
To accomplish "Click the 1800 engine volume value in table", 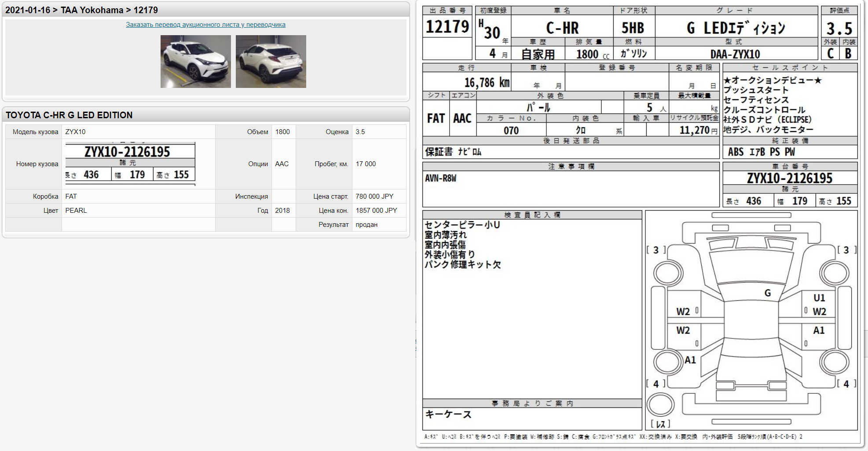I will coord(282,132).
